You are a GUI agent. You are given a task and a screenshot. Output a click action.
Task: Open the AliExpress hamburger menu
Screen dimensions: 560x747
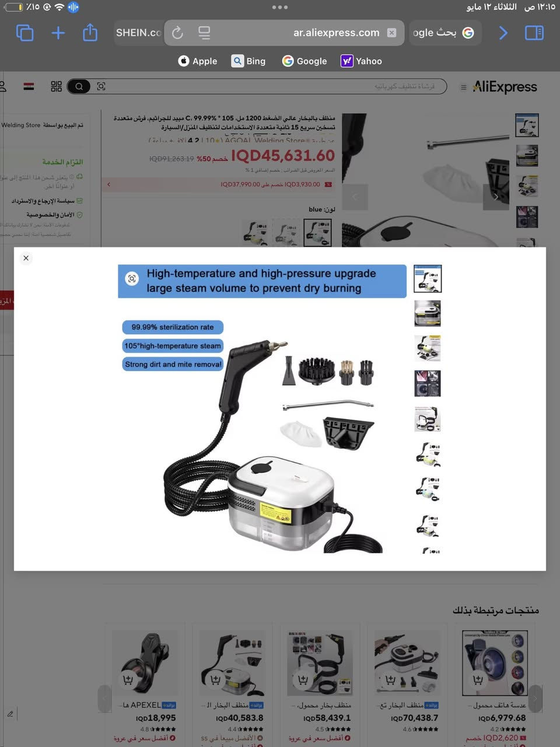click(463, 87)
